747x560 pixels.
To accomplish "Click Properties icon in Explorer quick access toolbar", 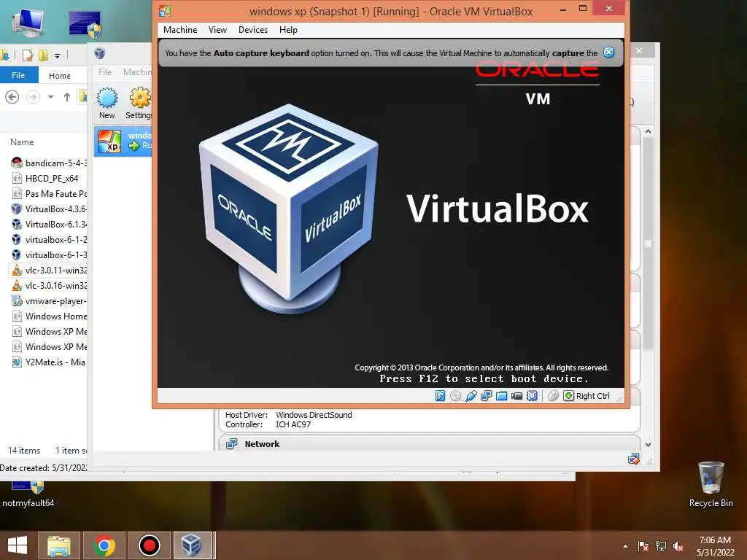I will pos(28,55).
